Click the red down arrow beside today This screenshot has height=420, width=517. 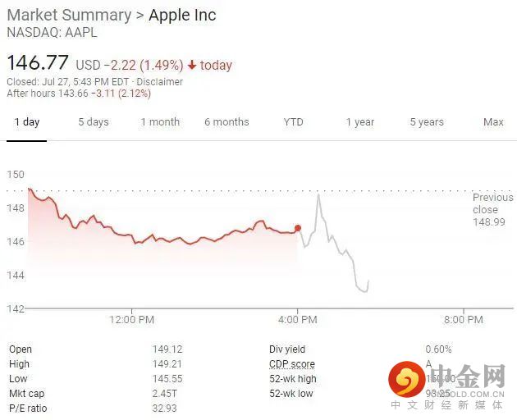tap(192, 65)
